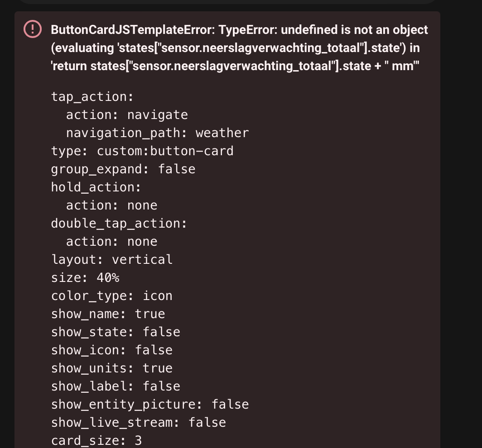
Task: Click the 'card_size: 3' line
Action: tap(96, 440)
